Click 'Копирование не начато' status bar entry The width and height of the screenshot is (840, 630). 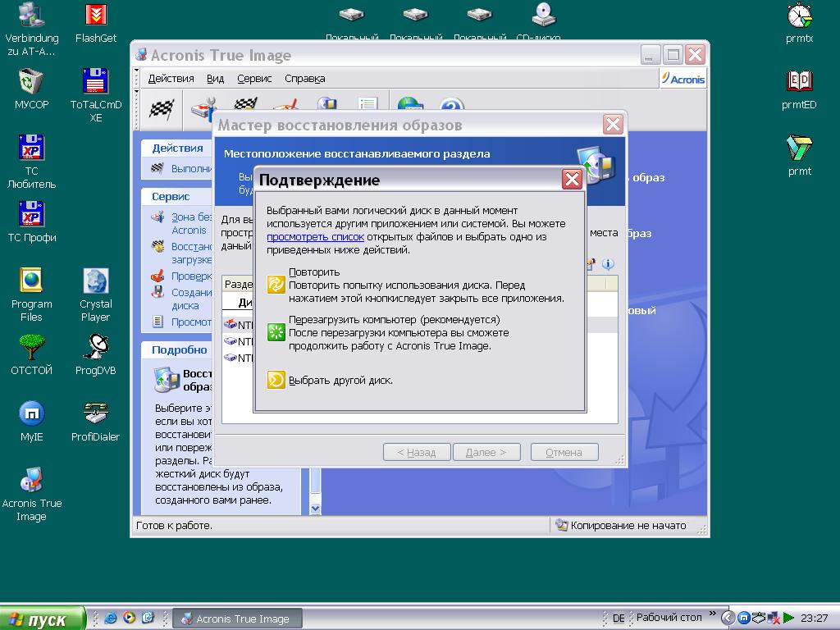click(621, 526)
